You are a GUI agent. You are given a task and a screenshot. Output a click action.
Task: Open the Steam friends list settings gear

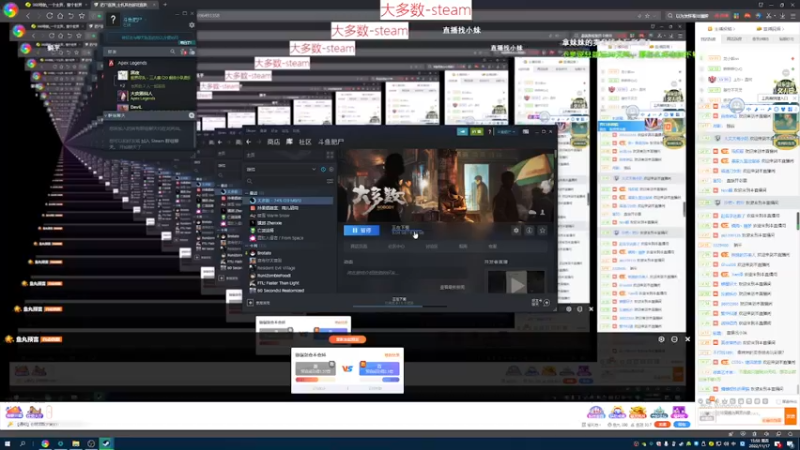pyautogui.click(x=191, y=25)
